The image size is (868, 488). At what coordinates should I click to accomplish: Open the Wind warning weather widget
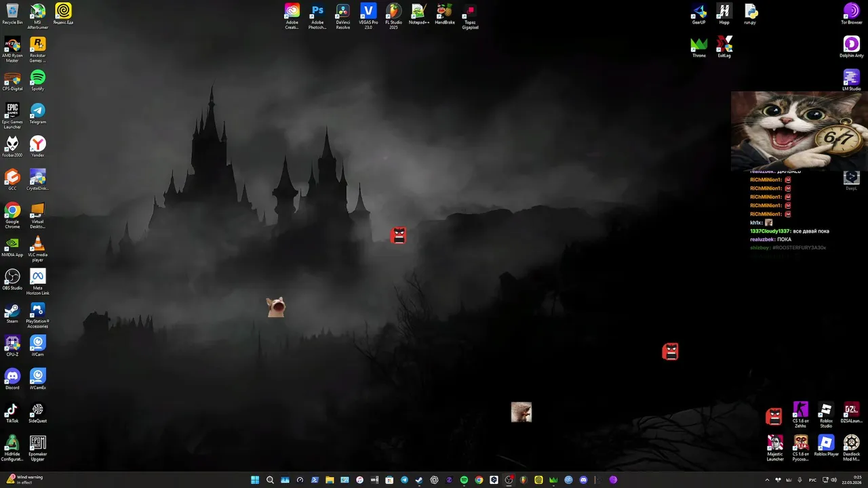25,480
